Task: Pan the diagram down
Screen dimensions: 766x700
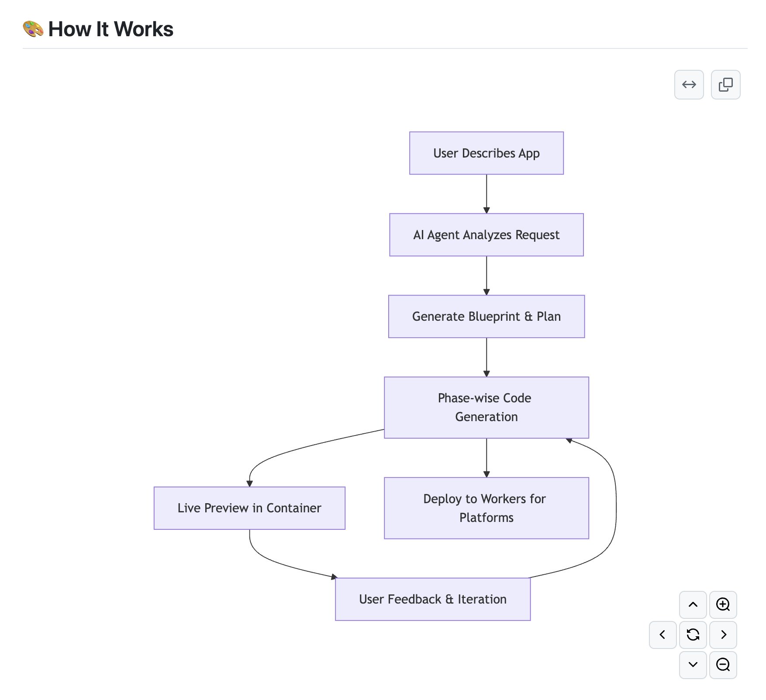Action: (x=693, y=665)
